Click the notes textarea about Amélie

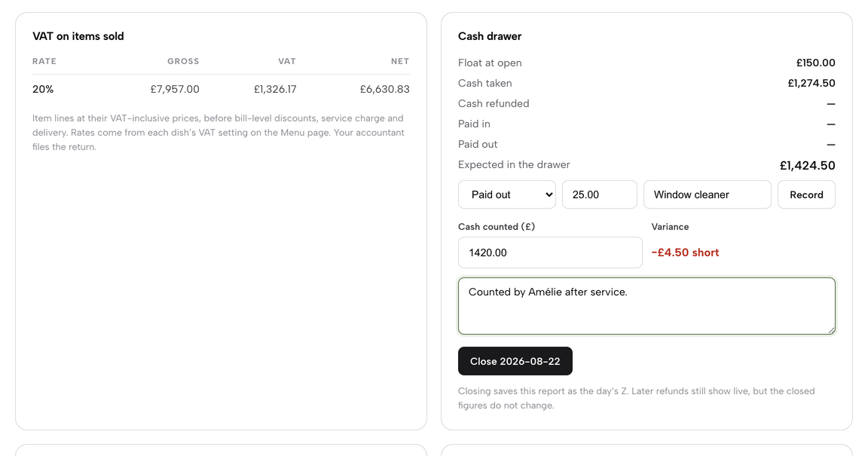pos(646,307)
